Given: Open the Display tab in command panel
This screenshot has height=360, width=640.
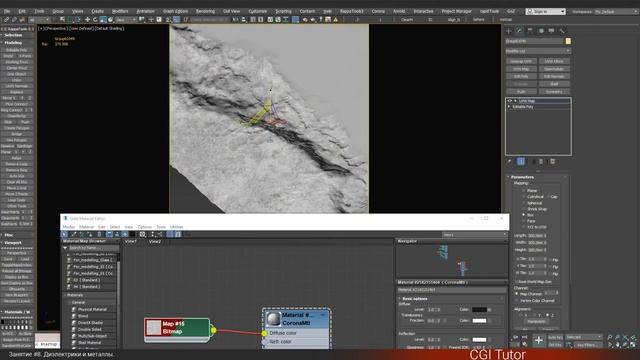Looking at the screenshot, I should 551,31.
